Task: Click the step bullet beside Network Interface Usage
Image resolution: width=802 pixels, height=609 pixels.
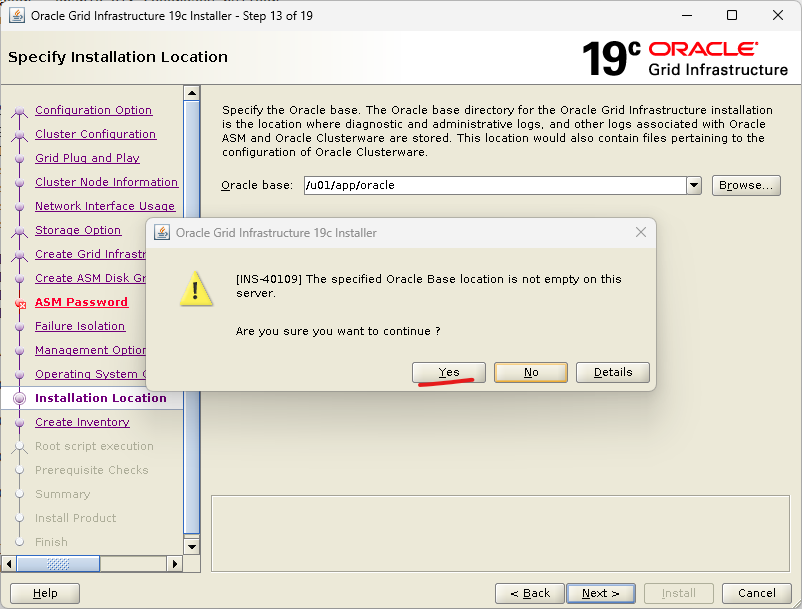Action: click(19, 206)
